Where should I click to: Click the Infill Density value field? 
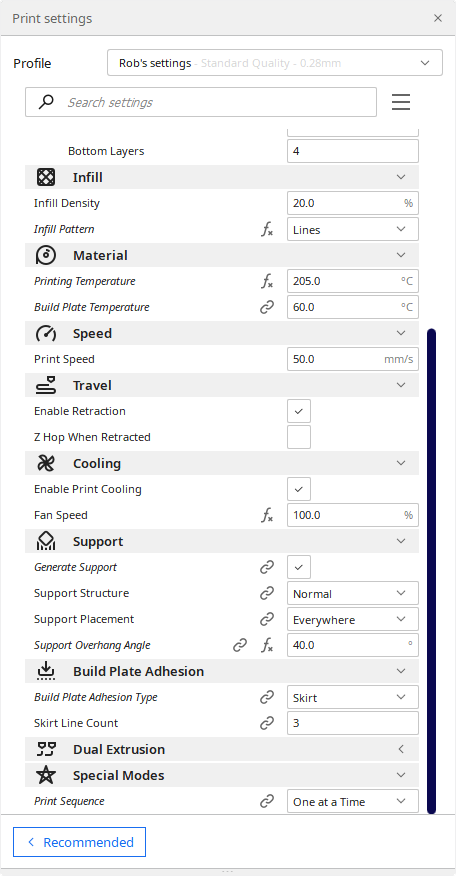[x=353, y=203]
